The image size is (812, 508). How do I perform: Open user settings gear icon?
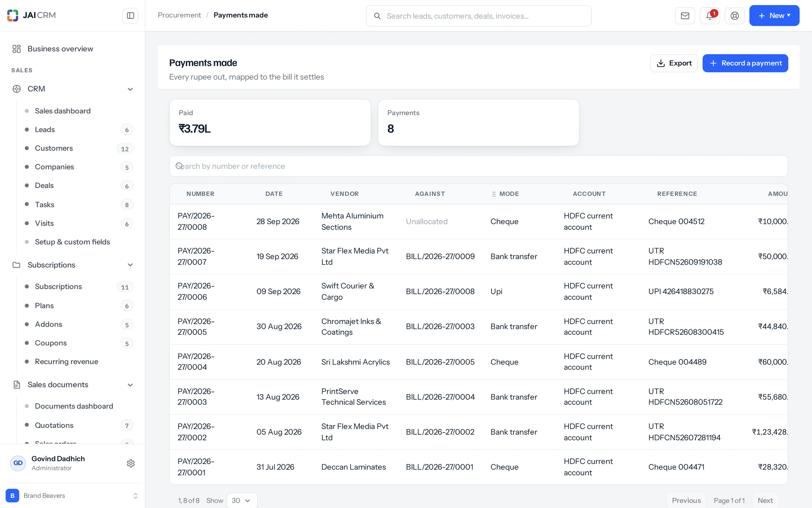(x=131, y=464)
